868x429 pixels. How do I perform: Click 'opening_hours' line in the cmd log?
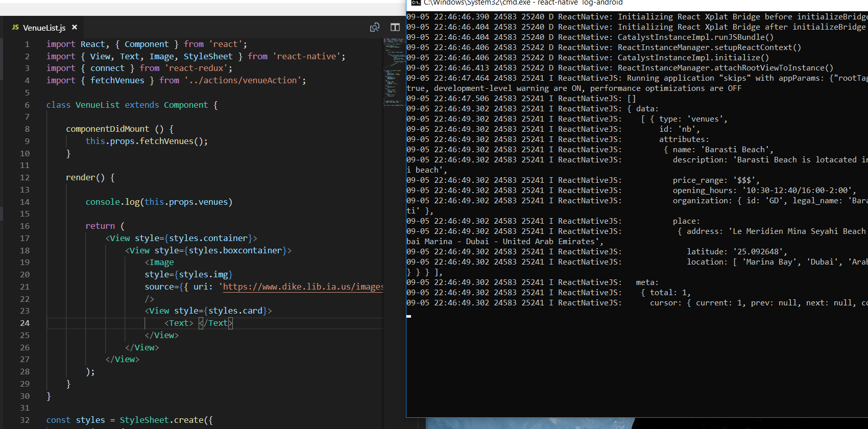pyautogui.click(x=764, y=190)
